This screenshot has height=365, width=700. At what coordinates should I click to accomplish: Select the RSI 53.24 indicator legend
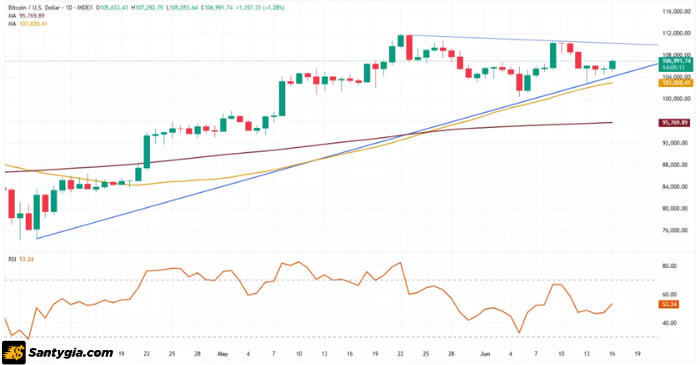point(21,259)
